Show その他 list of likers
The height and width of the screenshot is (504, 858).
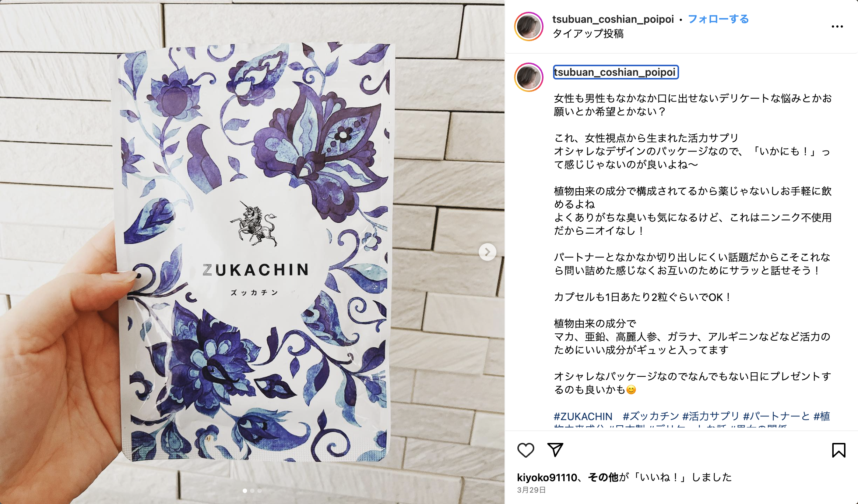point(603,478)
